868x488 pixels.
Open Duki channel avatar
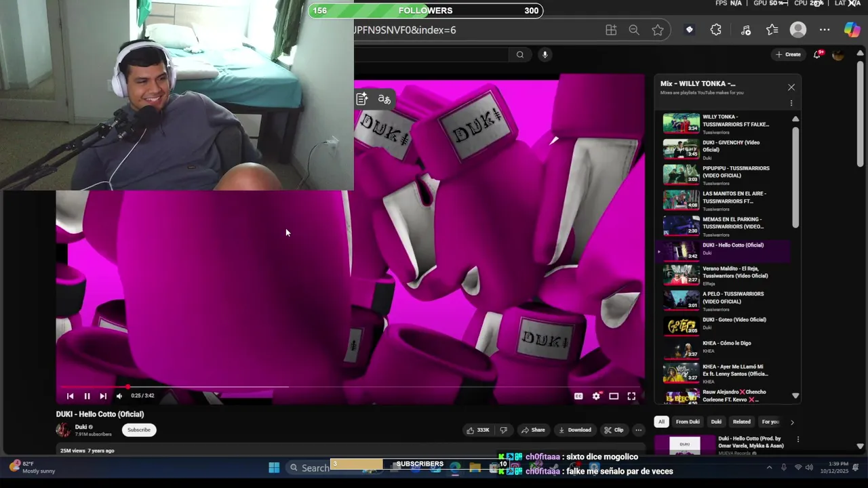click(63, 430)
